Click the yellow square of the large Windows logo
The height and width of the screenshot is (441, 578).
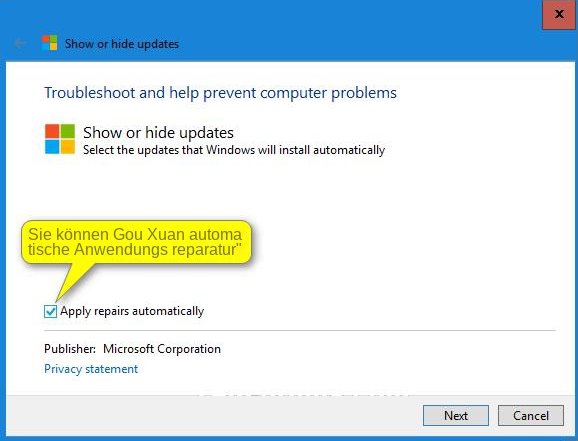(68, 147)
